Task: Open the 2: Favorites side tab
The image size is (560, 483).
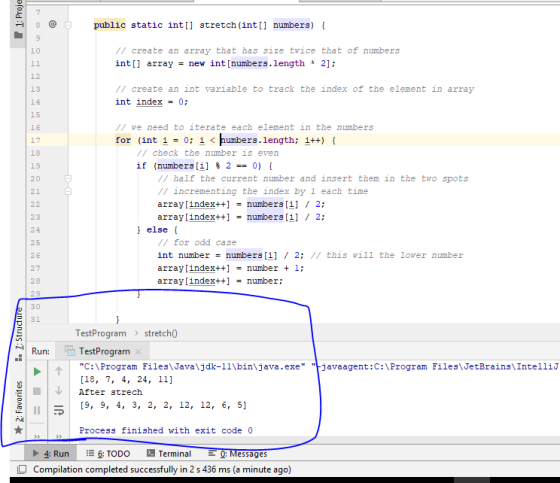Action: tap(19, 407)
